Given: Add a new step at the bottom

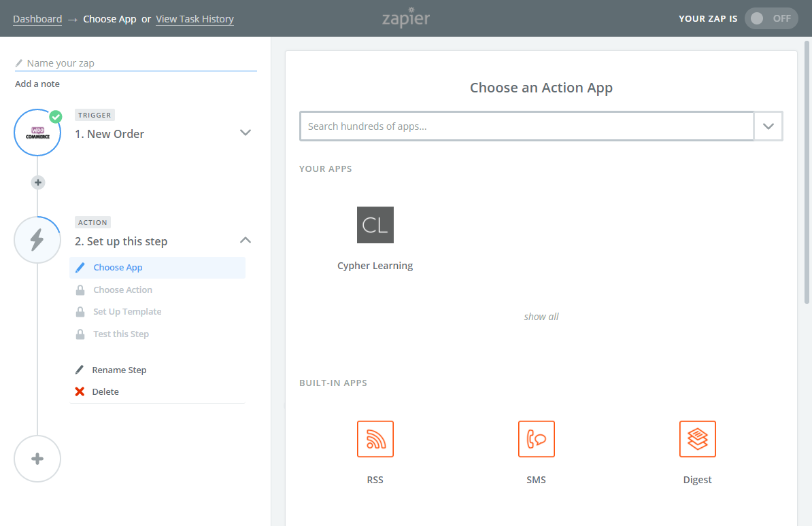Looking at the screenshot, I should click(37, 459).
